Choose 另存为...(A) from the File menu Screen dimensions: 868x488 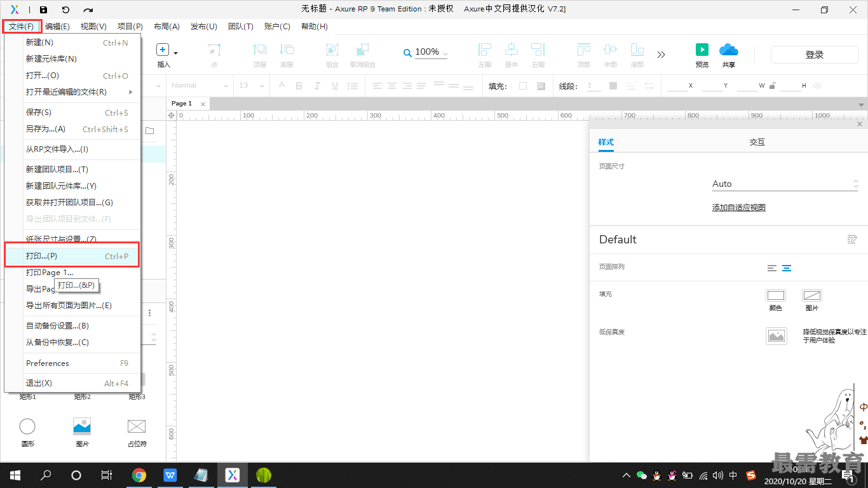pos(72,129)
